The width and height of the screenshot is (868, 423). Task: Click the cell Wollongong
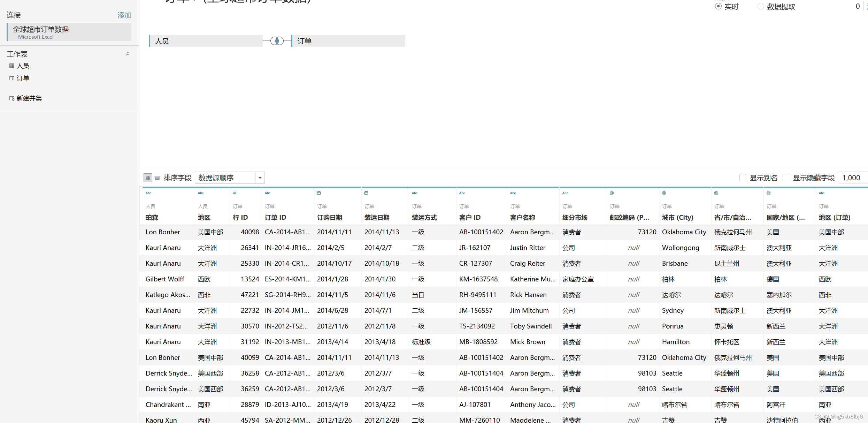[x=681, y=248]
